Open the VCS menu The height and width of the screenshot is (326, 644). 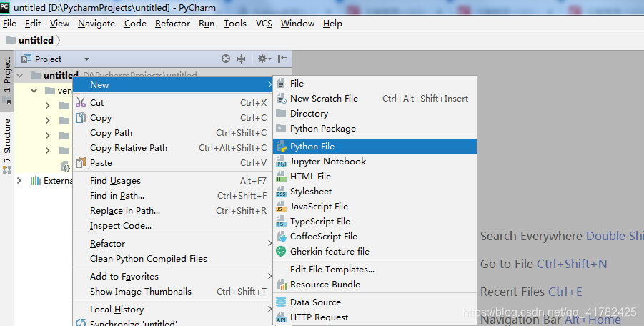point(264,24)
